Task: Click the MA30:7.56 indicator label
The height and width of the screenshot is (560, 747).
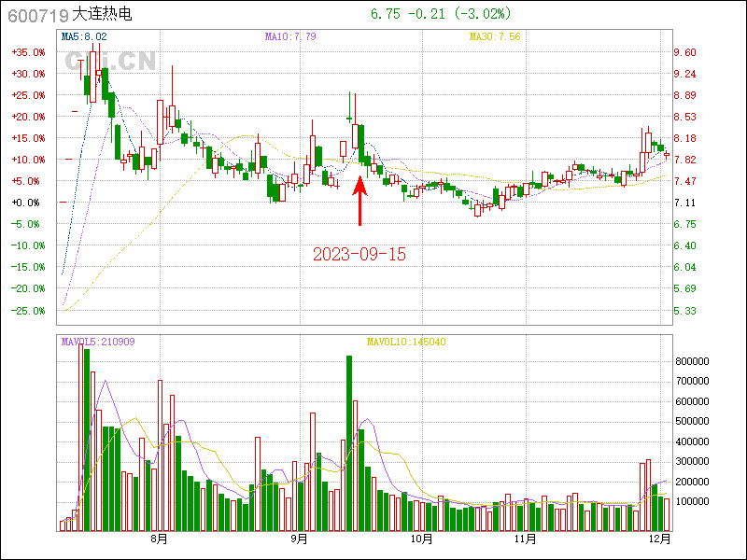Action: pyautogui.click(x=494, y=36)
